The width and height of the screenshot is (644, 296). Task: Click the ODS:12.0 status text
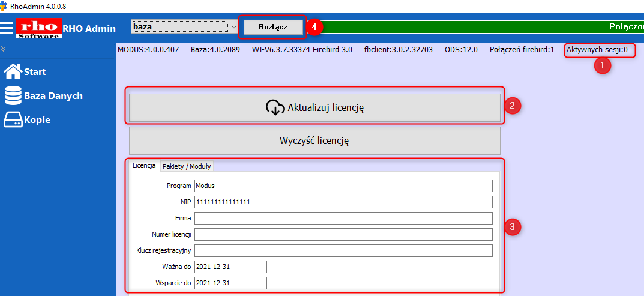coord(461,50)
